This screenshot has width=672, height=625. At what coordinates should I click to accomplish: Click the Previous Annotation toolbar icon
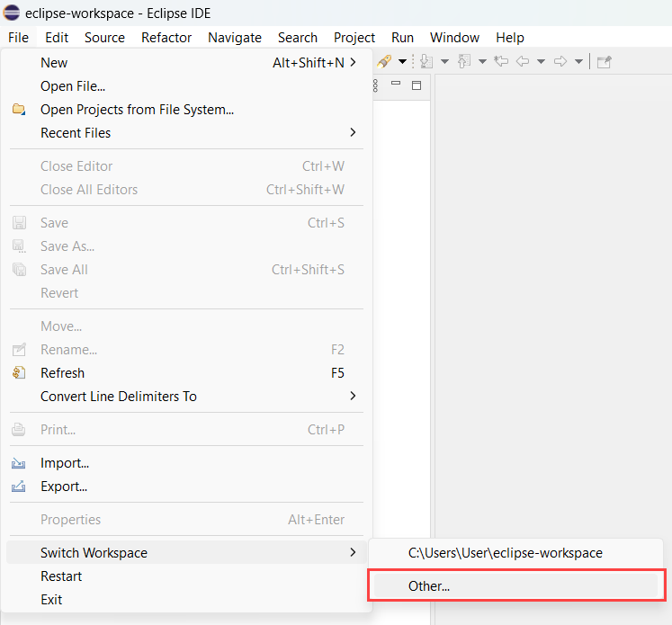point(464,62)
